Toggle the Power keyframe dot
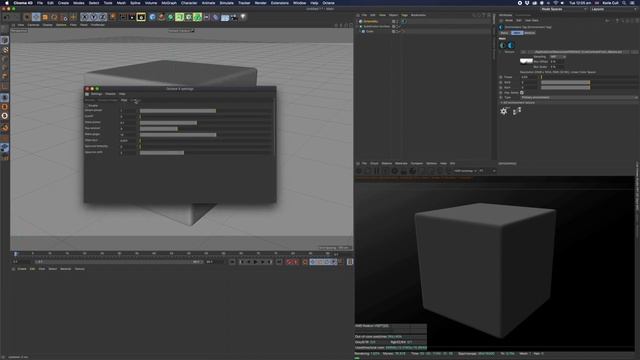The image size is (640, 360). tap(501, 77)
